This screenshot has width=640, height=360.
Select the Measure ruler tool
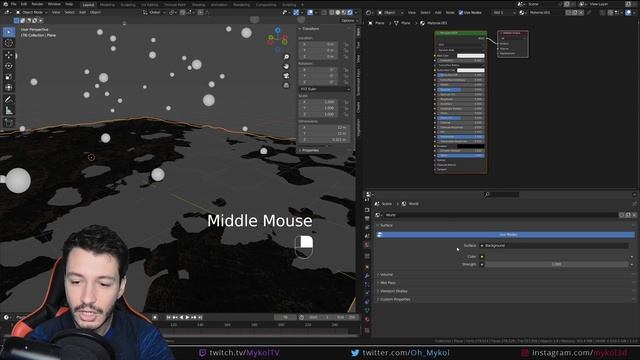click(9, 110)
